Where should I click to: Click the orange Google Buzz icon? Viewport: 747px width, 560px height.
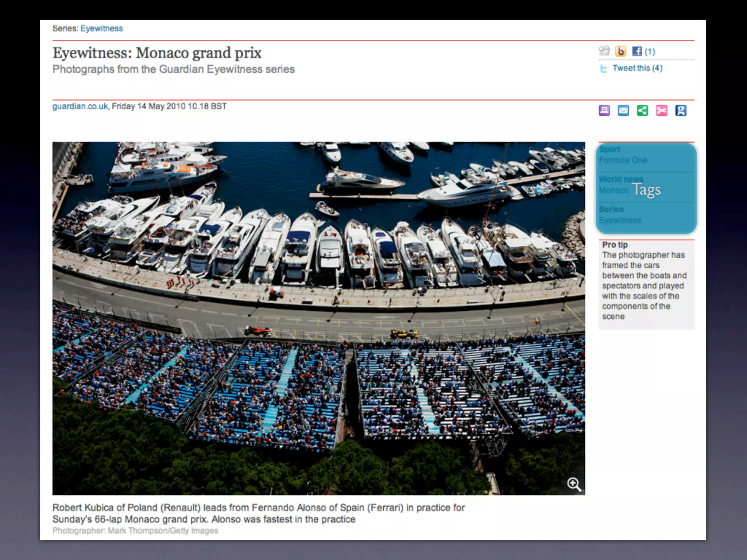point(620,51)
